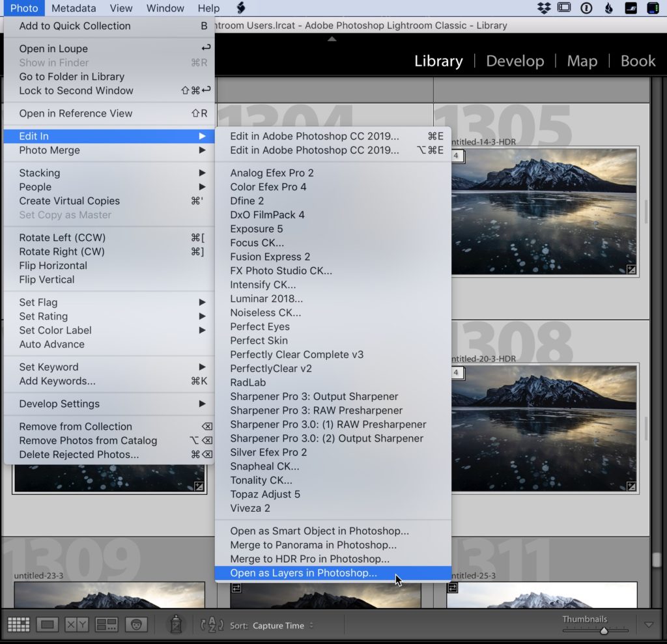Switch to Grid view in toolbar

[x=19, y=624]
